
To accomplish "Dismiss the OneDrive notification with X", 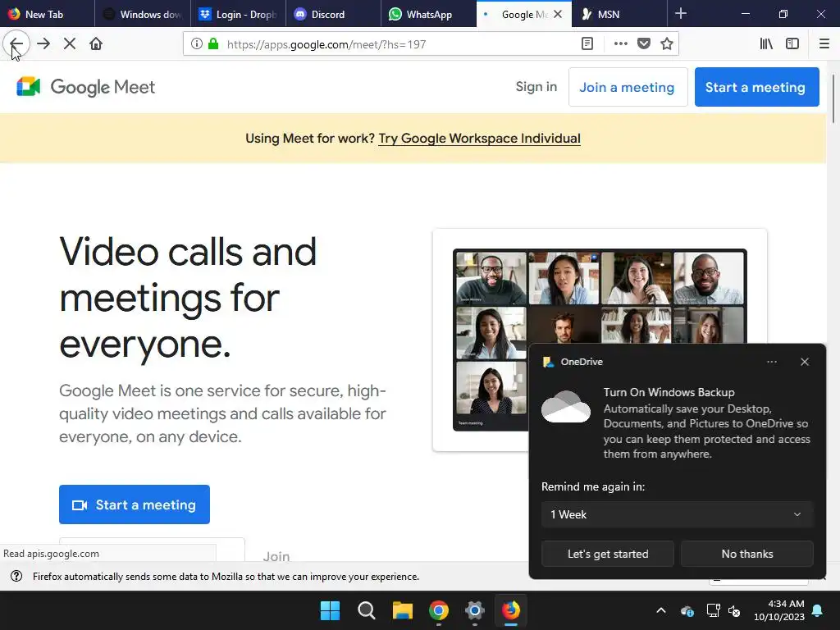I will point(805,362).
